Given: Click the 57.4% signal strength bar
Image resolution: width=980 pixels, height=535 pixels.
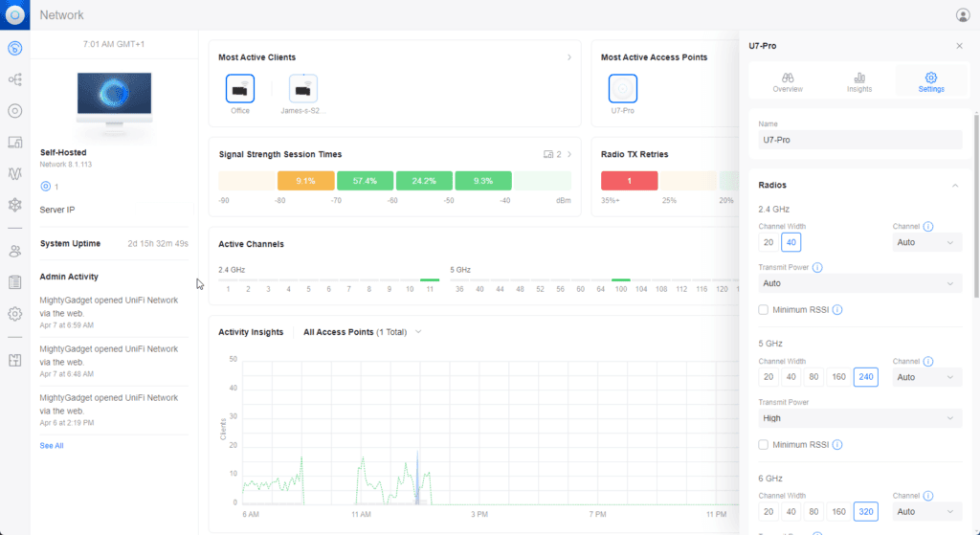Looking at the screenshot, I should pyautogui.click(x=364, y=181).
